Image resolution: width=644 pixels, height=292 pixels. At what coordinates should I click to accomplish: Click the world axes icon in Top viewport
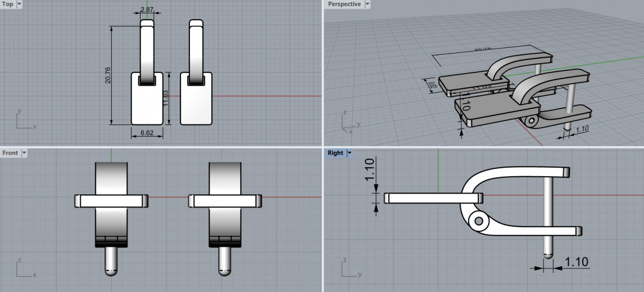(24, 121)
